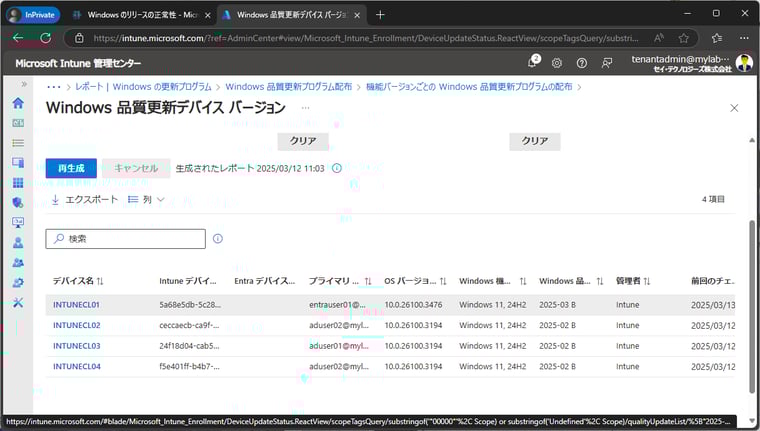Image resolution: width=760 pixels, height=431 pixels.
Task: Open device link INTUNECL01
Action: 77,305
